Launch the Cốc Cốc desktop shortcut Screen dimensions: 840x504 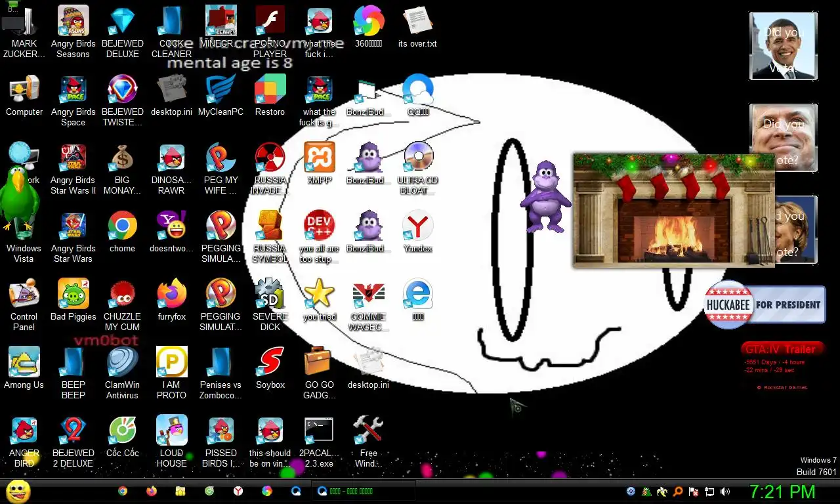pos(122,437)
